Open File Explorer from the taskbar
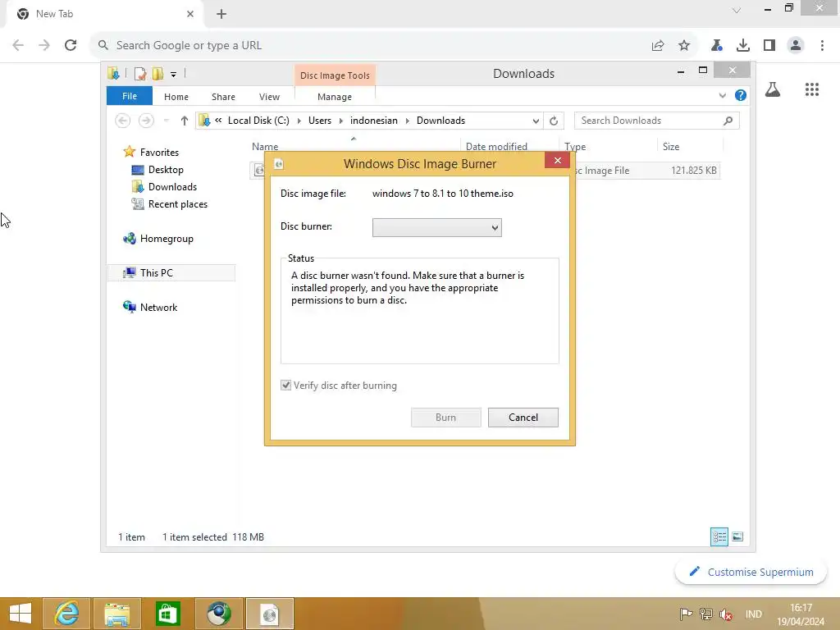Screen dimensions: 840x630 117,614
